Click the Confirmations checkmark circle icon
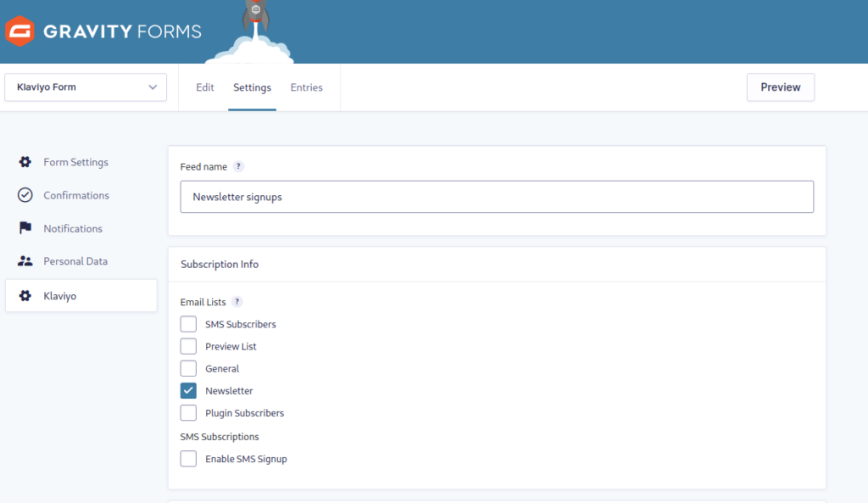The height and width of the screenshot is (503, 868). [x=25, y=195]
